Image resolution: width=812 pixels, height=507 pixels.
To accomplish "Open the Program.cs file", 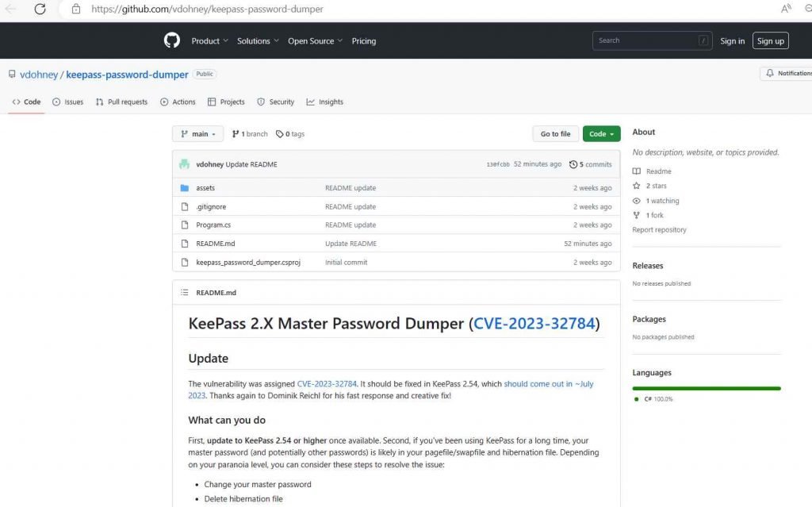I will pos(213,225).
